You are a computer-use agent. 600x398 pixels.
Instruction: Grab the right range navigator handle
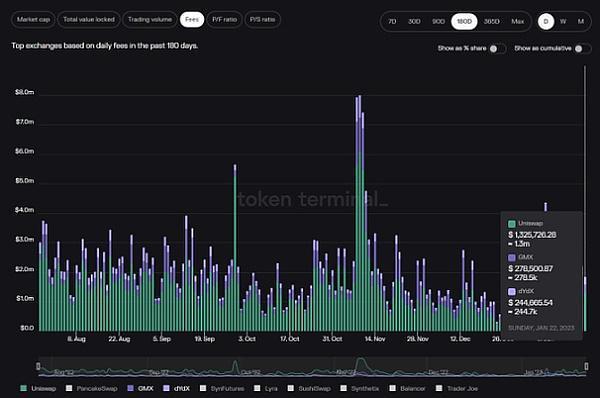coord(586,366)
